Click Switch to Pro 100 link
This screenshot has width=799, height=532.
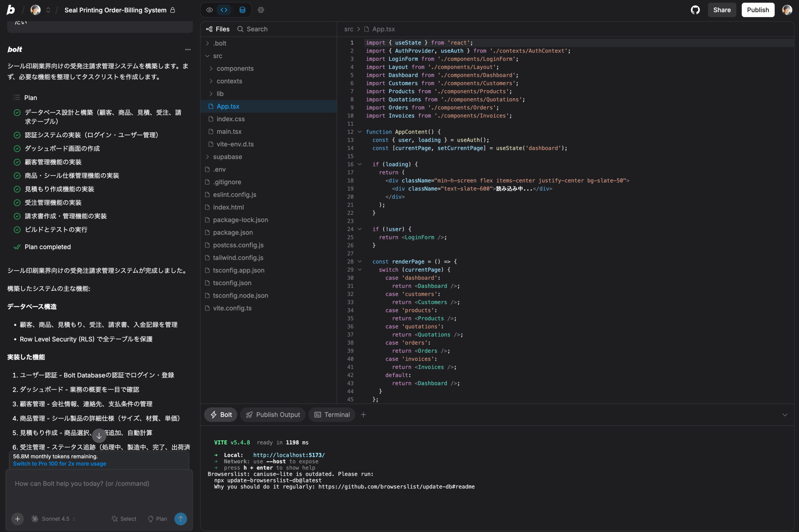pos(59,463)
